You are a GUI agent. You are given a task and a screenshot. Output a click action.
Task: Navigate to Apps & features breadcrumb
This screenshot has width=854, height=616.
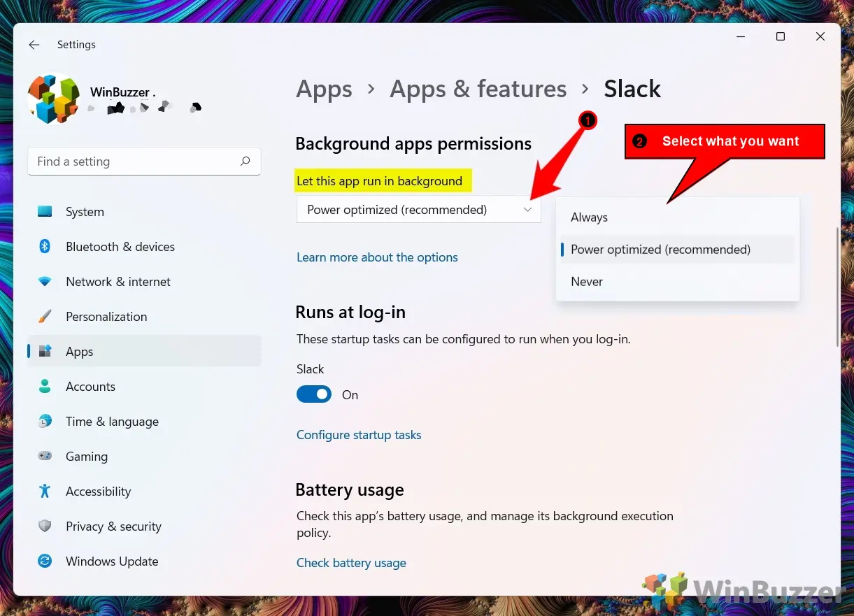(478, 89)
